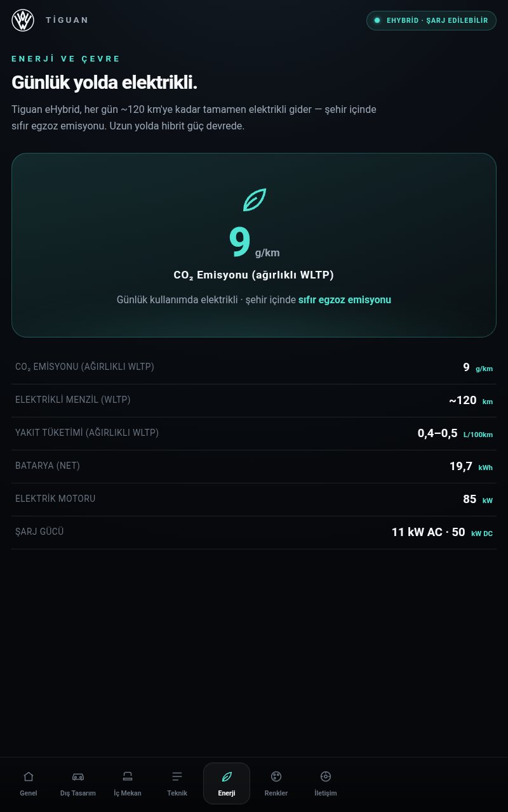508x812 pixels.
Task: Go to the İletişim contact icon
Action: pyautogui.click(x=326, y=776)
